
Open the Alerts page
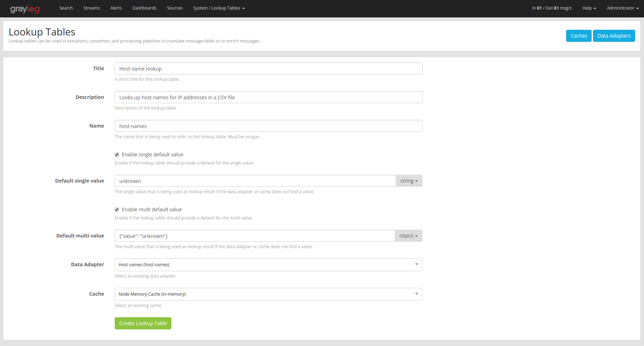coord(116,8)
